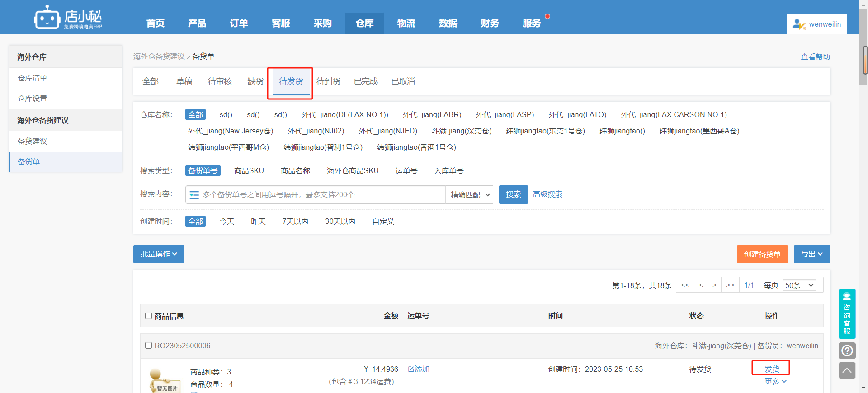This screenshot has height=393, width=868.
Task: Expand the 批量操作 dropdown
Action: click(x=159, y=254)
